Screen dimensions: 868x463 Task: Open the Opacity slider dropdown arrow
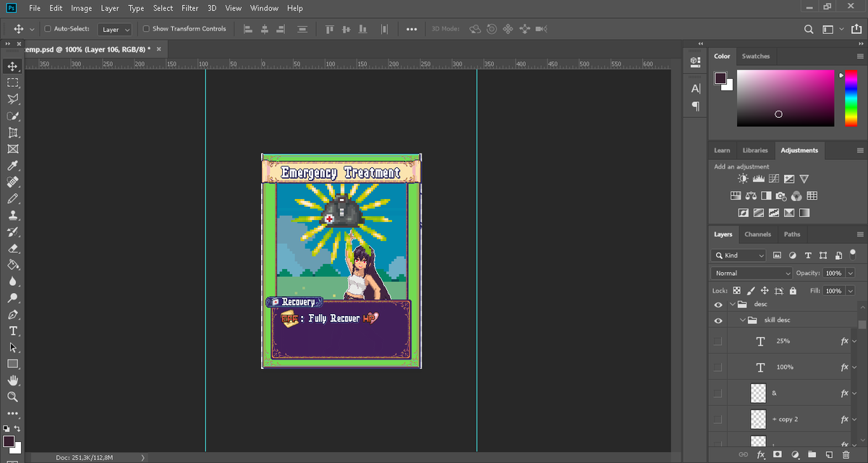(850, 273)
